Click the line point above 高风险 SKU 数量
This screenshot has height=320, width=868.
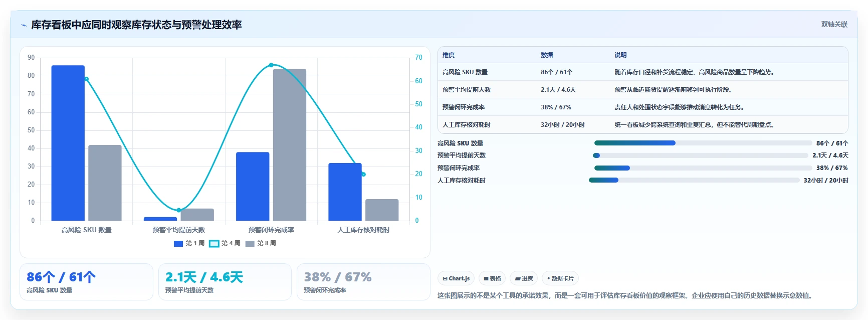[x=86, y=79]
